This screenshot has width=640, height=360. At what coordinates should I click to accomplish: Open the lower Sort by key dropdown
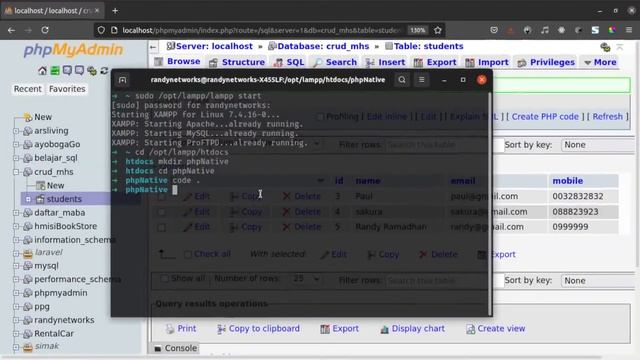click(598, 280)
